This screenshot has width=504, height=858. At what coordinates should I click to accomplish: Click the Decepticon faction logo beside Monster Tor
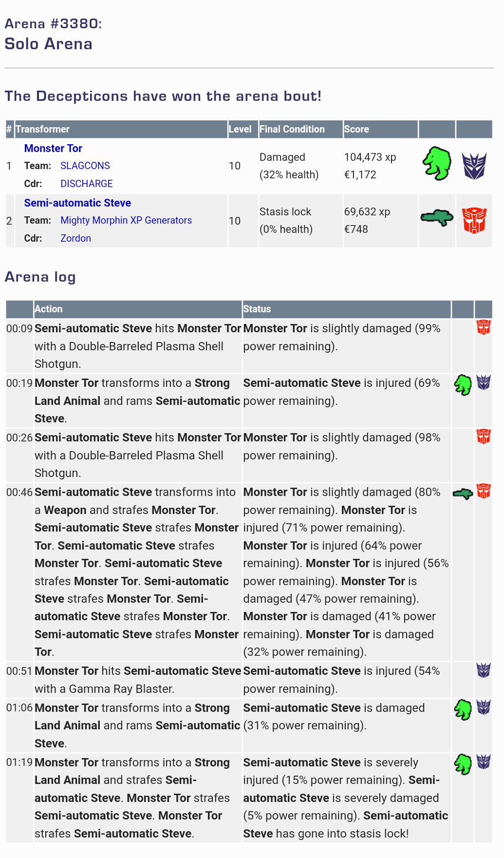pyautogui.click(x=474, y=166)
